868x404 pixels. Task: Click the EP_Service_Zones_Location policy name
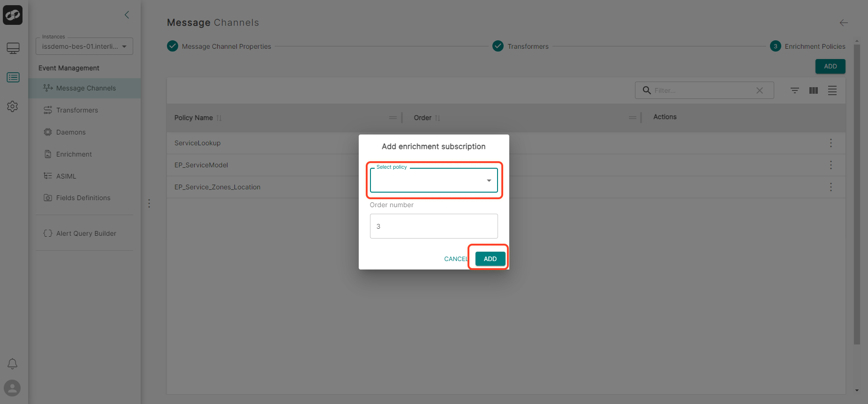(218, 187)
